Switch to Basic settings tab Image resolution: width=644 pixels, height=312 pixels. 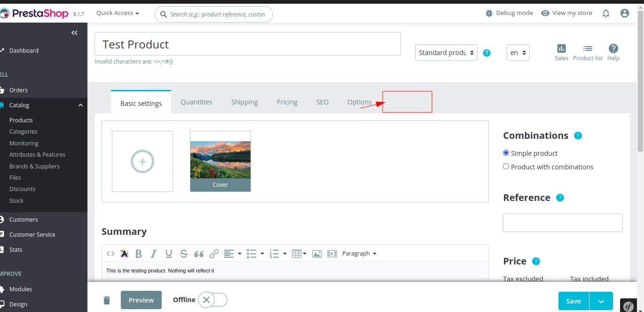click(x=141, y=103)
